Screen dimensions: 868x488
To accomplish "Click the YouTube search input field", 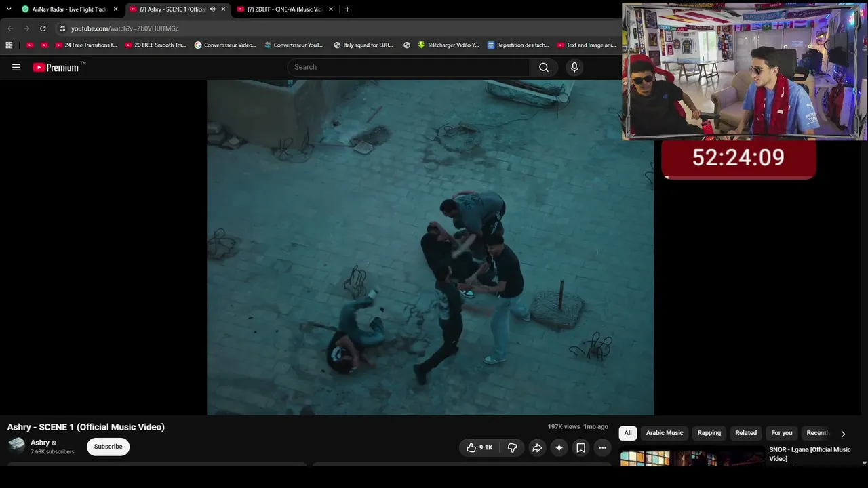I will pos(409,67).
